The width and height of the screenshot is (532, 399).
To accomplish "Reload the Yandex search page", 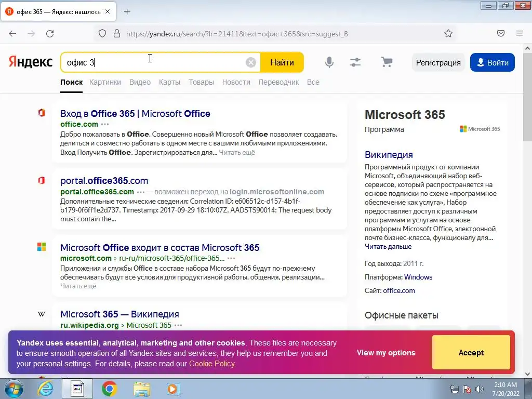I will (x=50, y=34).
